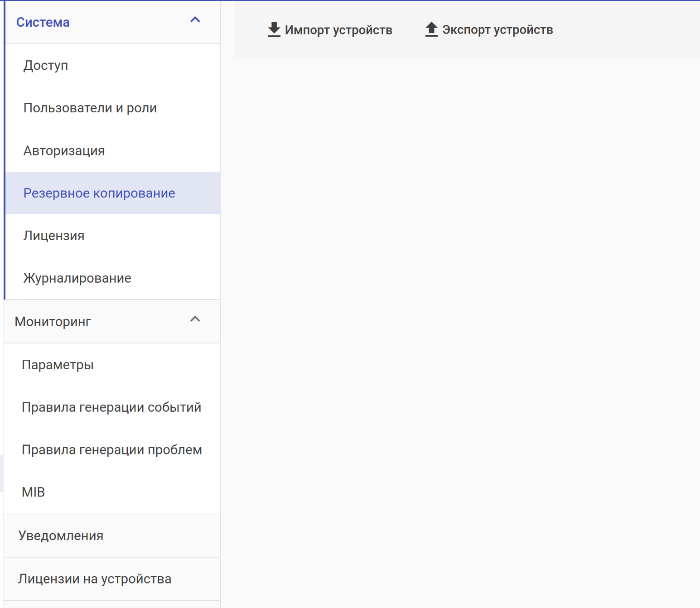The height and width of the screenshot is (608, 700).
Task: Select Пользователи и роли in the sidebar
Action: (x=90, y=108)
